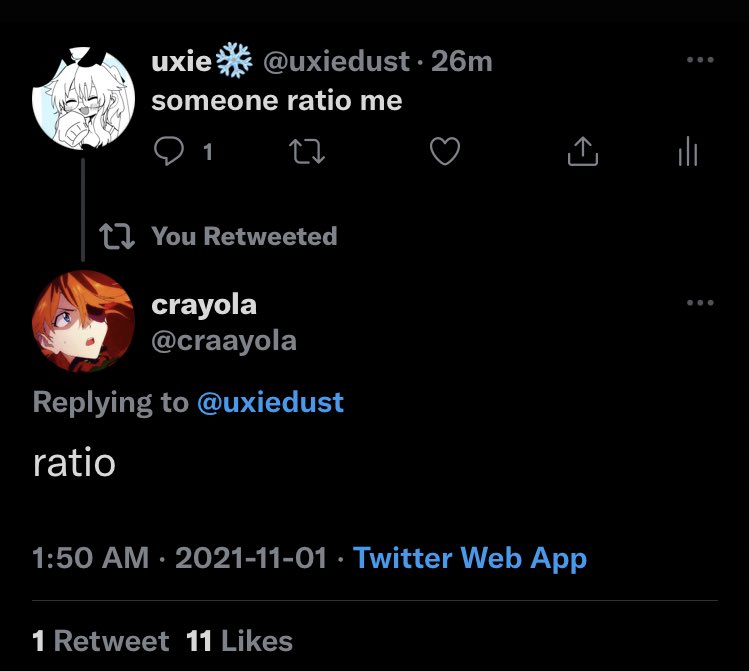Image resolution: width=749 pixels, height=671 pixels.
Task: Share uxie's tweet via the share icon
Action: [582, 152]
